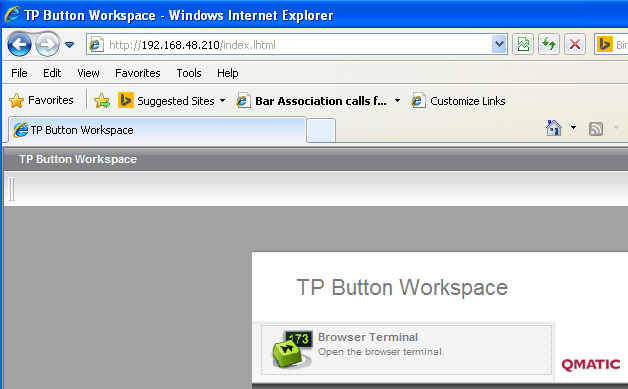Viewport: 628px width, 389px height.
Task: Click the address bar URL field
Action: tap(296, 44)
